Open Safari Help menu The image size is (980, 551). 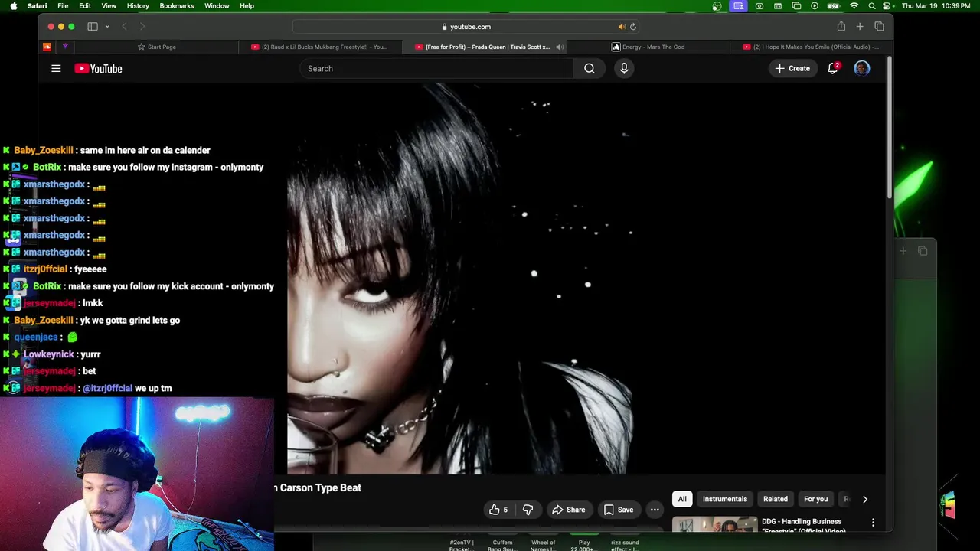pos(247,6)
